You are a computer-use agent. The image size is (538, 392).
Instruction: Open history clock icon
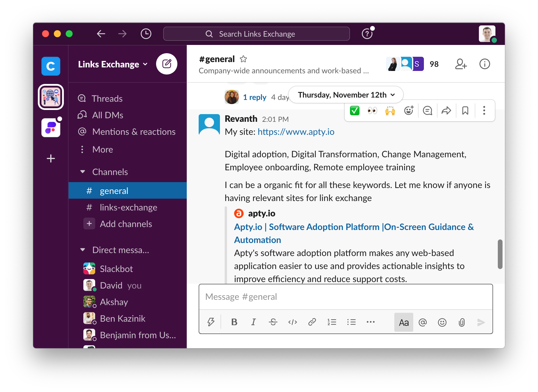click(146, 34)
